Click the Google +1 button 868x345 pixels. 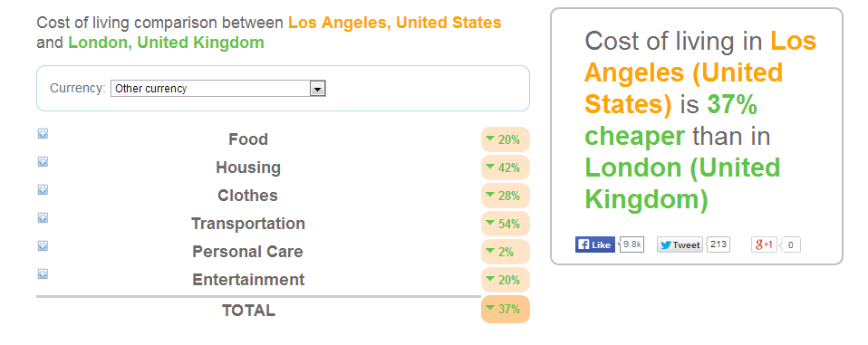tap(765, 244)
